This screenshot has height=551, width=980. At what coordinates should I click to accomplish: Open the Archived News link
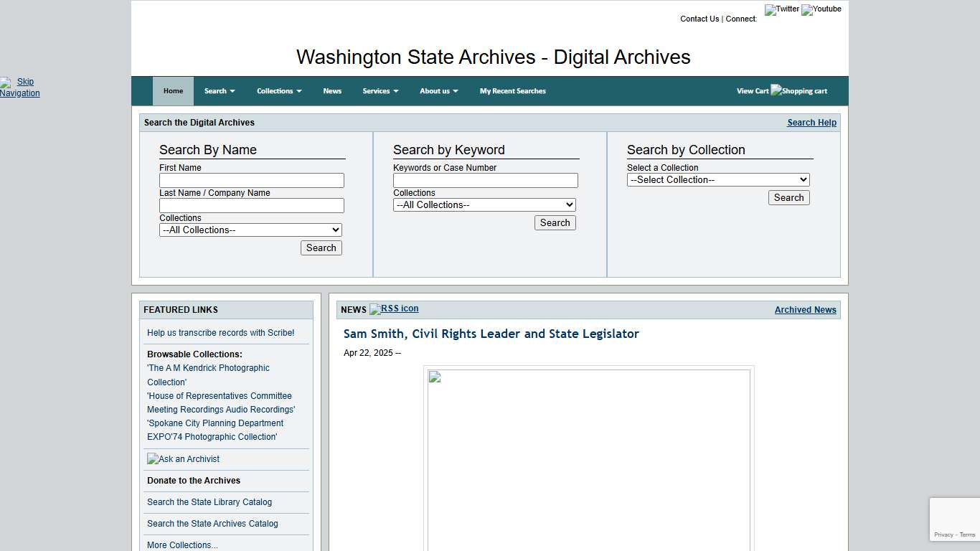coord(805,309)
